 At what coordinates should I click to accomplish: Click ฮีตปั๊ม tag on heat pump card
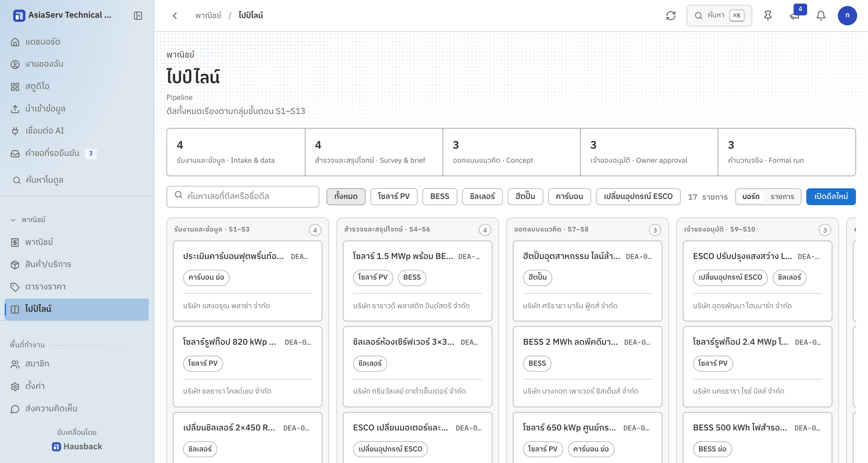point(537,278)
